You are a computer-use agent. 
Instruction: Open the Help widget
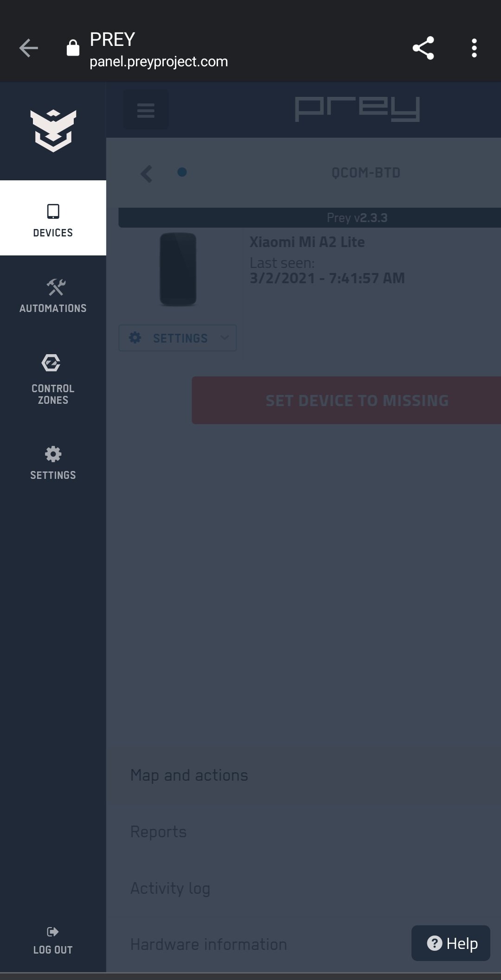pos(451,943)
